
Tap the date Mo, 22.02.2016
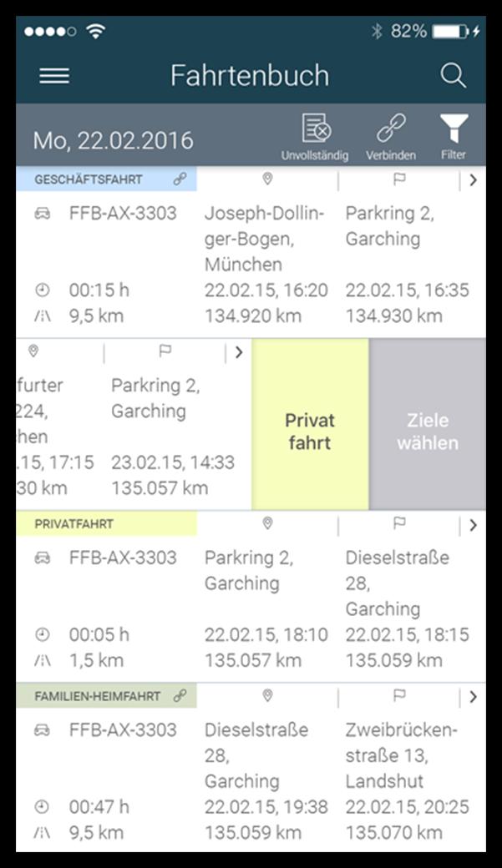click(113, 140)
